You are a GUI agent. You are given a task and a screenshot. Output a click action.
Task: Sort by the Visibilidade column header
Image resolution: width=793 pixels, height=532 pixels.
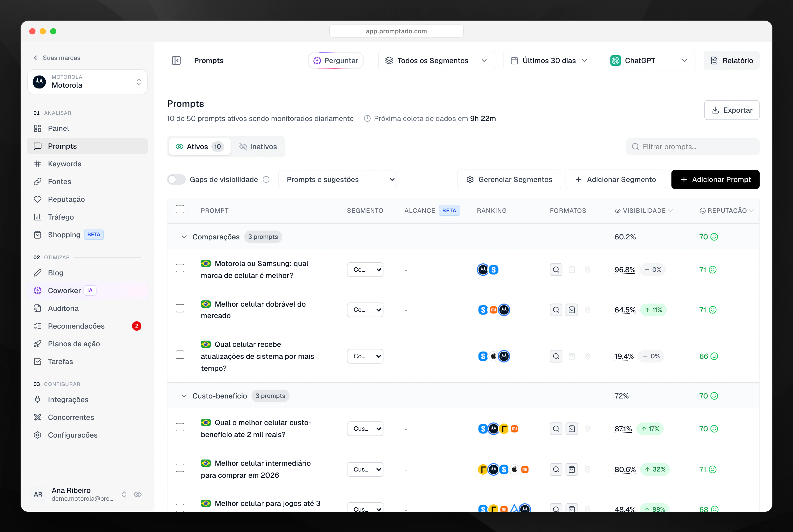644,211
